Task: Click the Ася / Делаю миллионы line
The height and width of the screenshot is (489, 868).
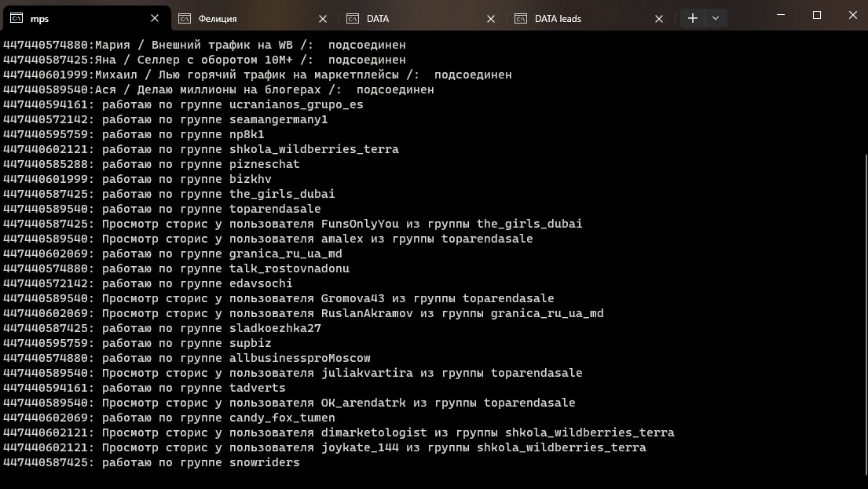Action: (x=218, y=89)
